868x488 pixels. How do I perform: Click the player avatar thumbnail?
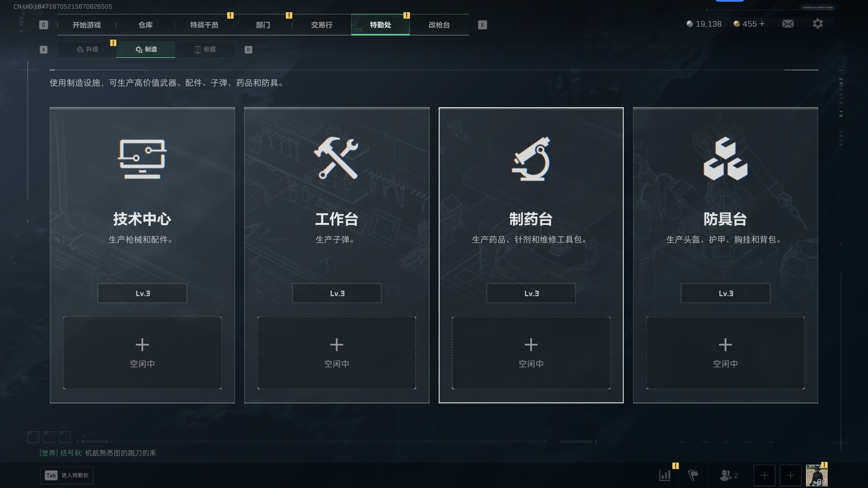point(816,475)
